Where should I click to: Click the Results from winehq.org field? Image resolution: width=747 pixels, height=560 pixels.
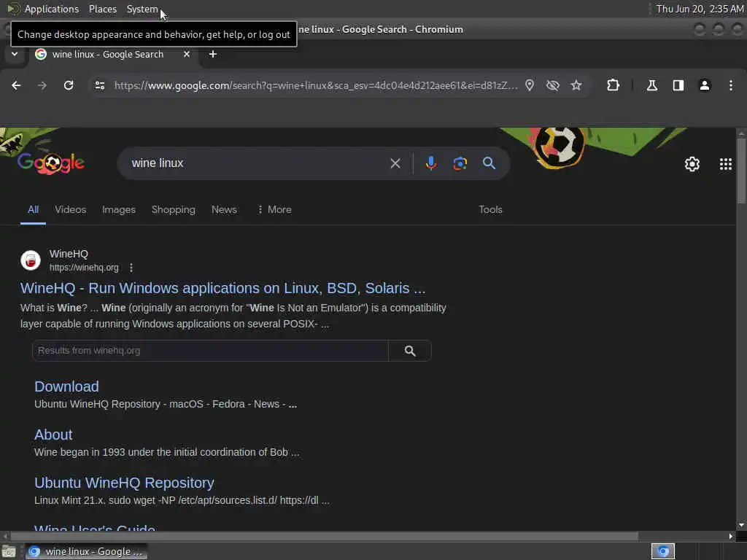tap(210, 351)
